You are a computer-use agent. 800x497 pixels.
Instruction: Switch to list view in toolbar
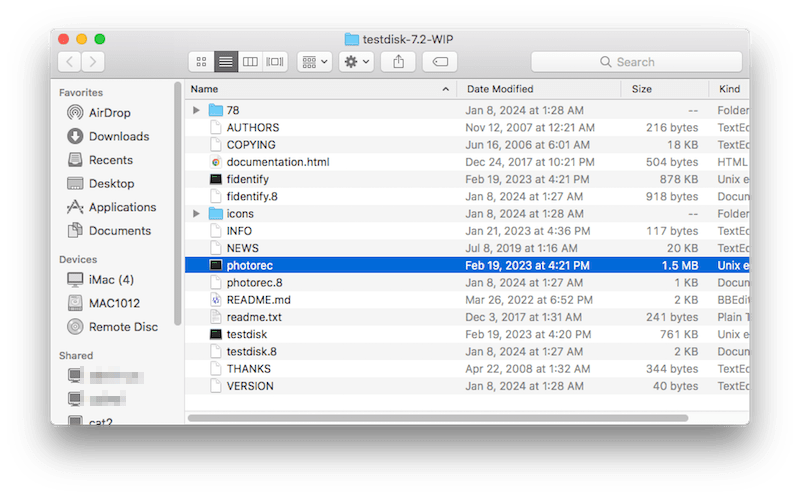click(226, 62)
